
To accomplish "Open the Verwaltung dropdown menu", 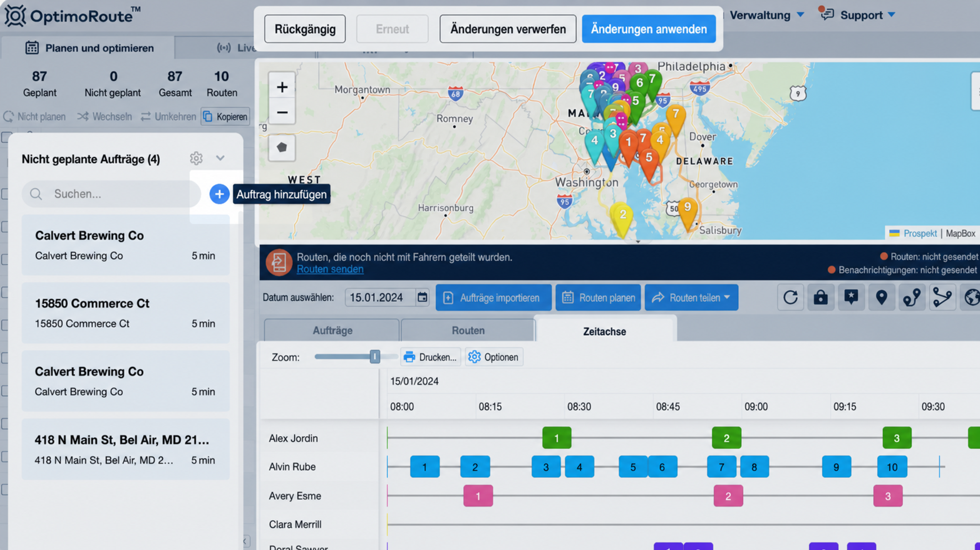I will pos(767,15).
